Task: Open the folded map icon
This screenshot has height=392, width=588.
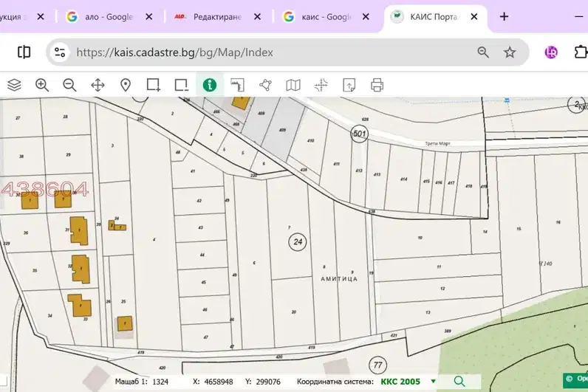Action: 293,85
